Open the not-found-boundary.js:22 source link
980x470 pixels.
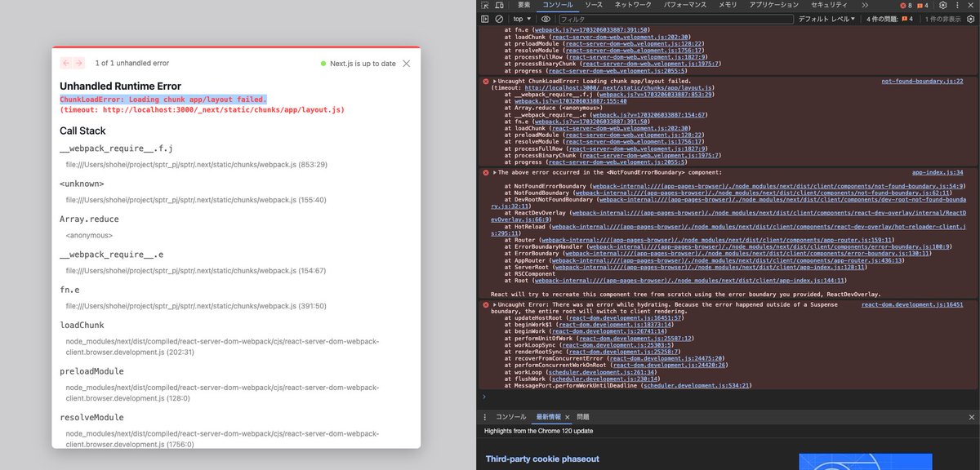pyautogui.click(x=922, y=82)
